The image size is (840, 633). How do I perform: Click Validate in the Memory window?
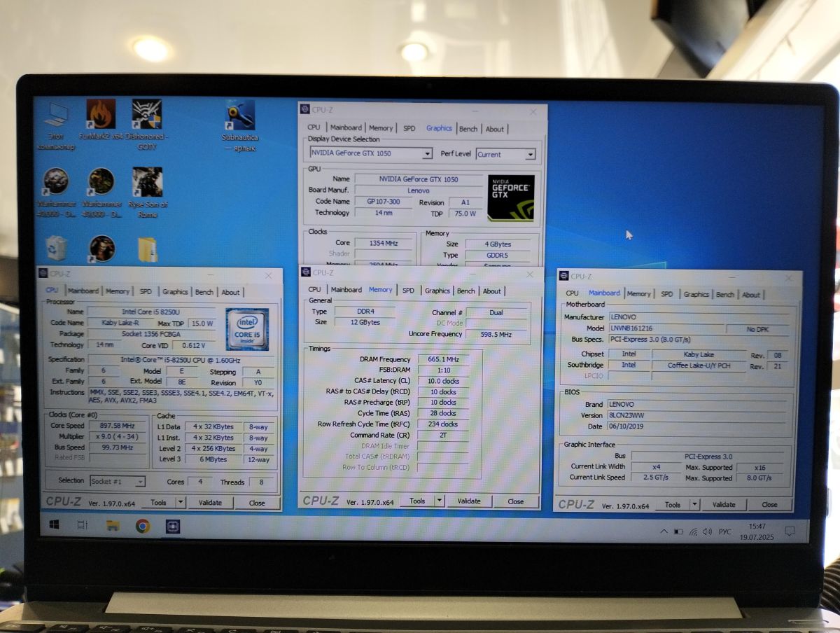click(x=469, y=501)
